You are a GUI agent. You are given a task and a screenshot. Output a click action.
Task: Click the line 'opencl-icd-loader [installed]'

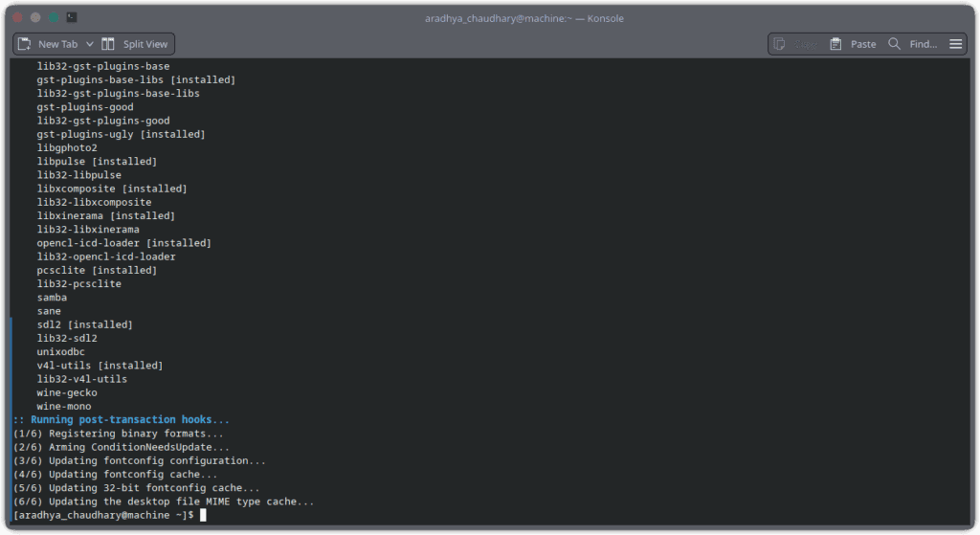tap(123, 243)
